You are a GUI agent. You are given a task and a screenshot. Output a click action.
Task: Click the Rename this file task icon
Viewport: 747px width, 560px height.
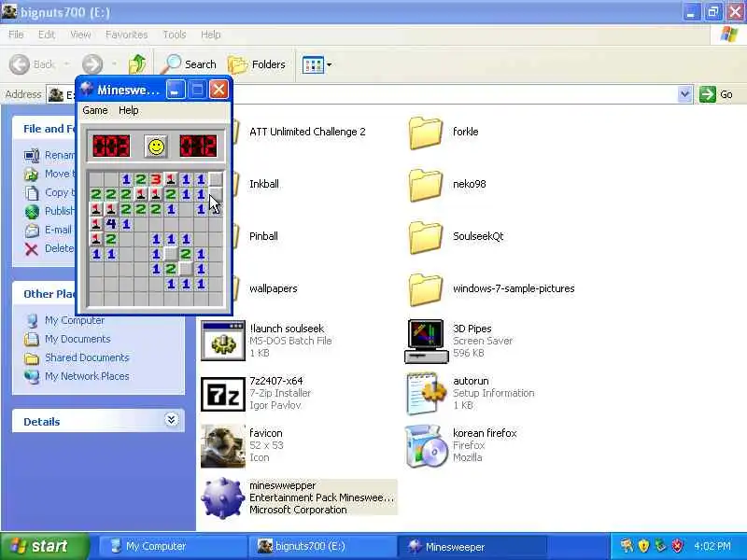pyautogui.click(x=32, y=156)
